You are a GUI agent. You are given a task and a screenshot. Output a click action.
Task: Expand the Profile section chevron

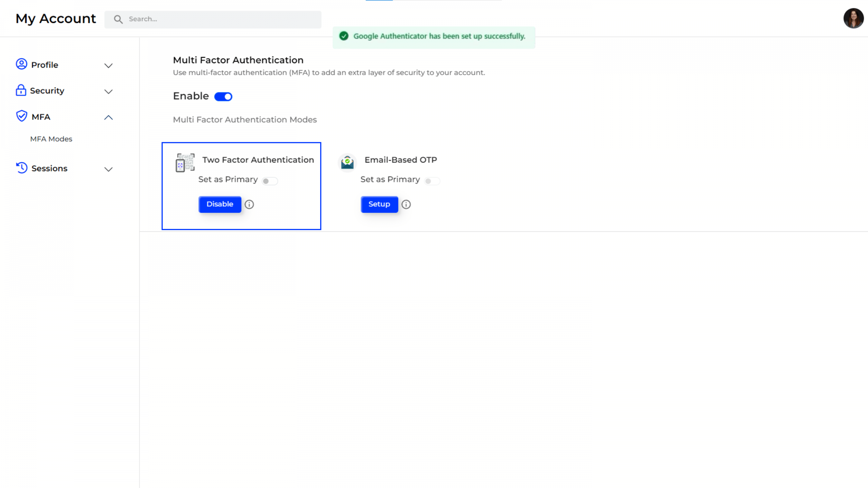pyautogui.click(x=108, y=66)
